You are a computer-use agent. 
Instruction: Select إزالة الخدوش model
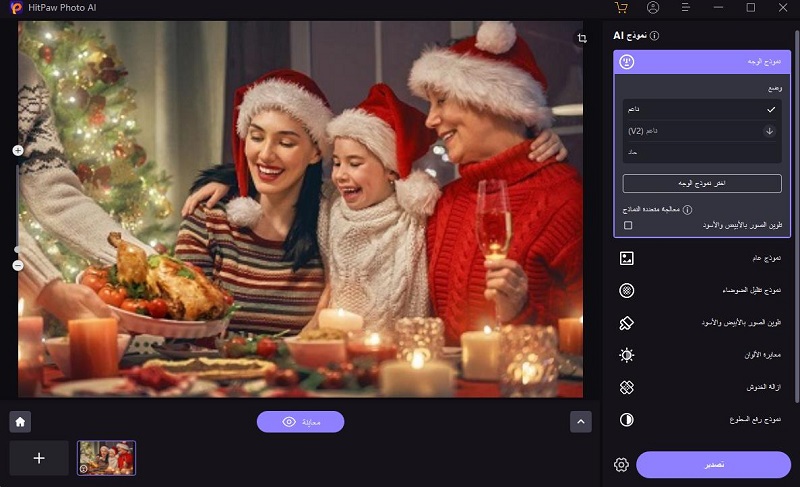tap(700, 387)
